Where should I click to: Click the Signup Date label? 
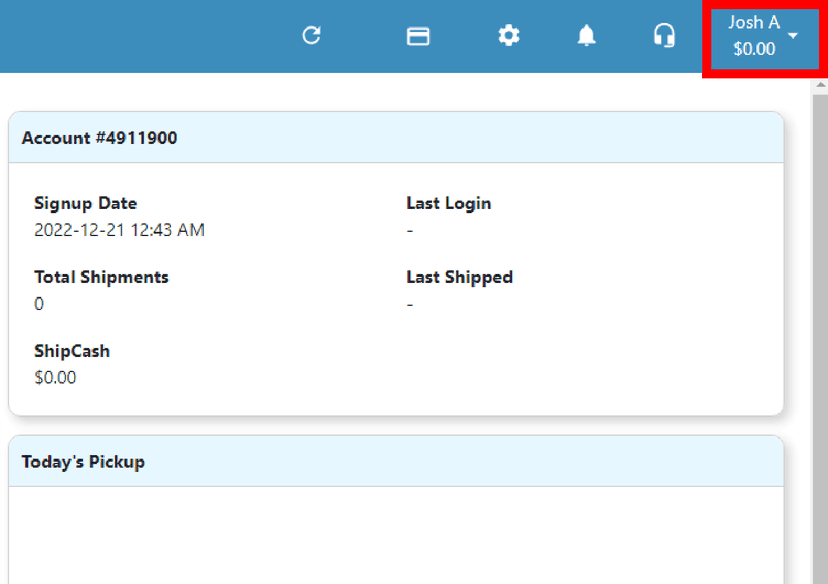click(86, 203)
